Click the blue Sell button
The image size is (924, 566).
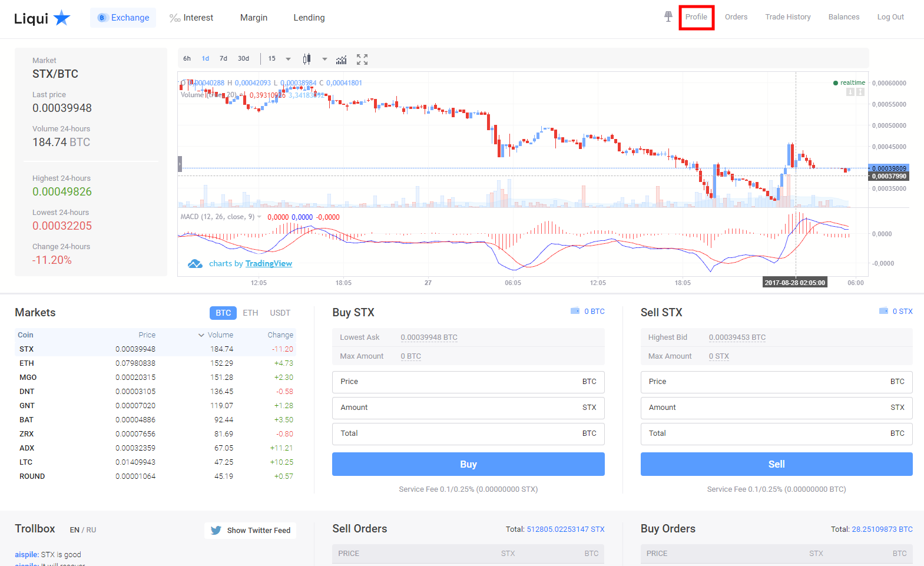(x=777, y=464)
